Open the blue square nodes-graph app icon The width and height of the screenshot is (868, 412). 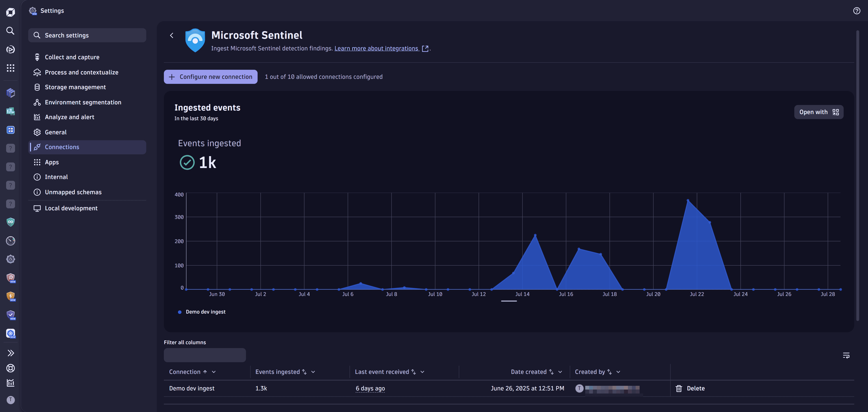(10, 130)
